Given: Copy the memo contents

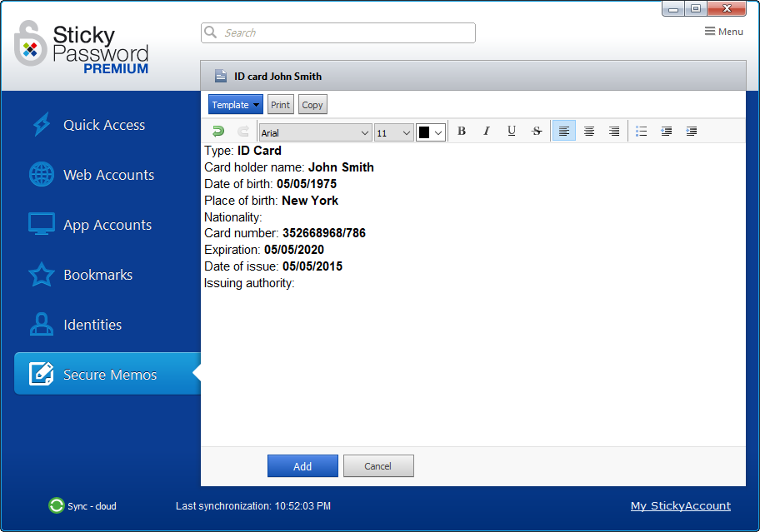Looking at the screenshot, I should [x=312, y=105].
